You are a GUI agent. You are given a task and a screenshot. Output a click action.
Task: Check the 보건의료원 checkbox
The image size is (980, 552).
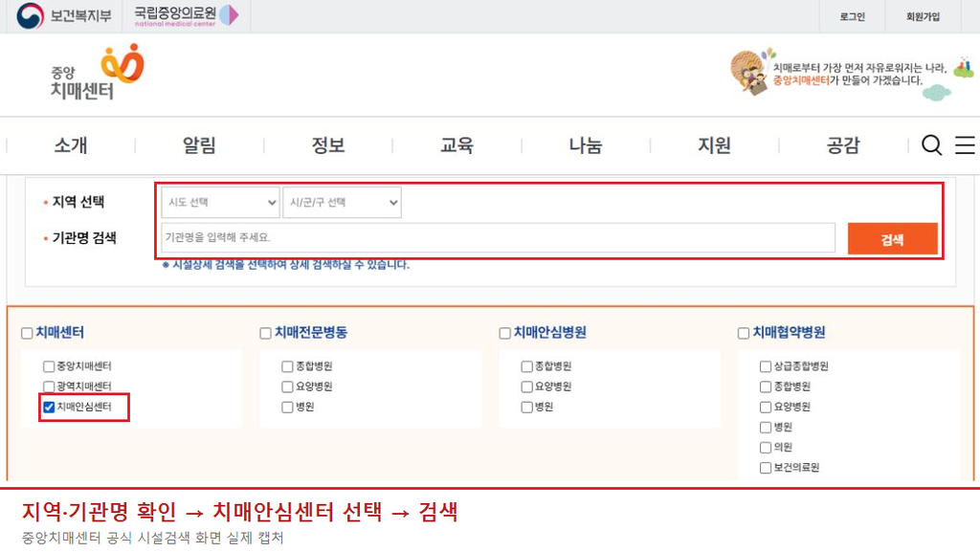(766, 468)
